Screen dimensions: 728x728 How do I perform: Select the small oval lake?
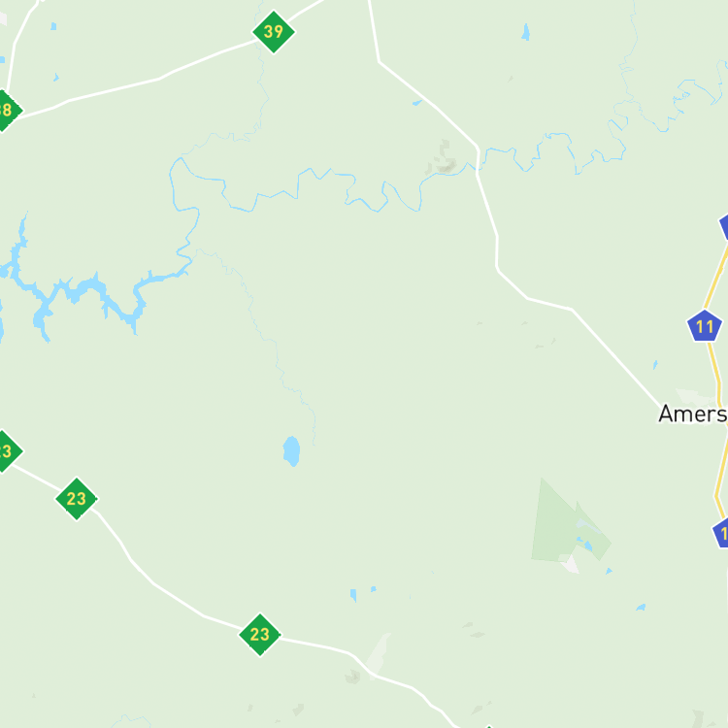(291, 450)
